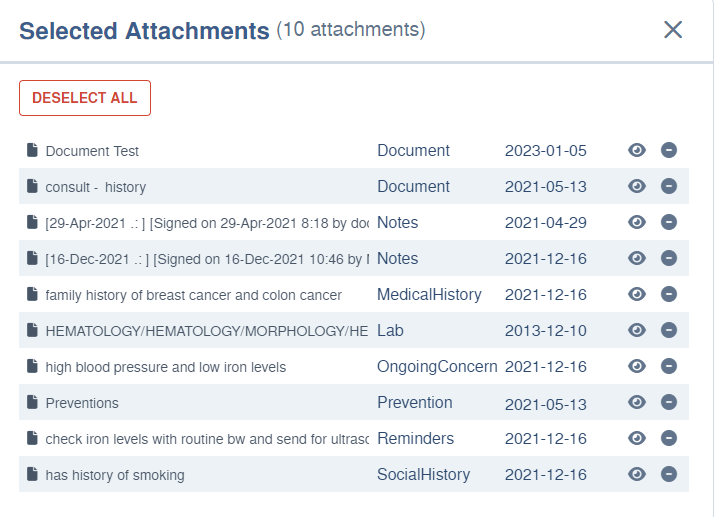Remove the HEMATOLOGY Lab attachment

[669, 330]
